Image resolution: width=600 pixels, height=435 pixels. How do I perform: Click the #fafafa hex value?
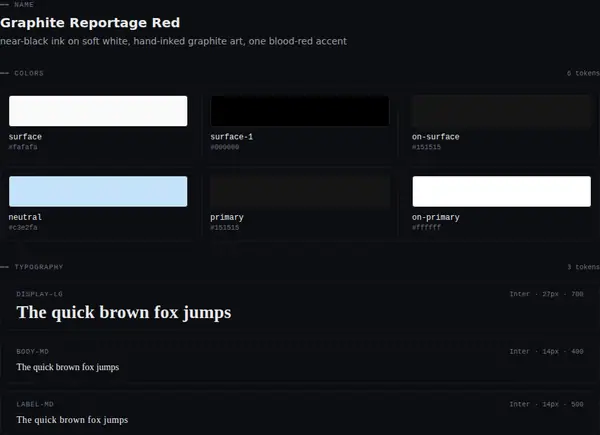[23, 147]
